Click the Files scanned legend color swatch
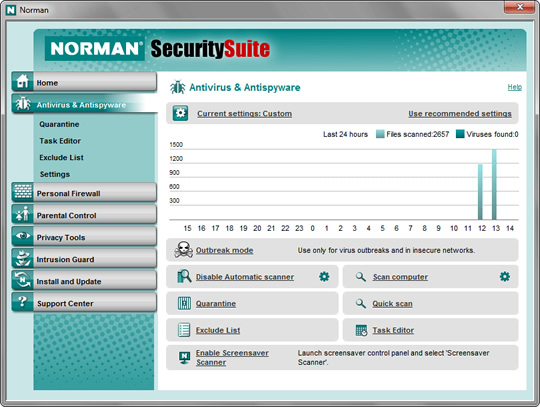This screenshot has height=407, width=540. pos(380,134)
